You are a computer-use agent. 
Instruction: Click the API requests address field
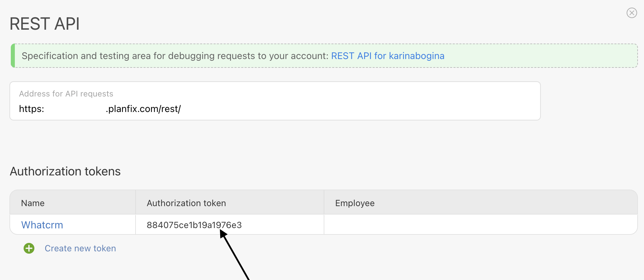click(x=275, y=101)
